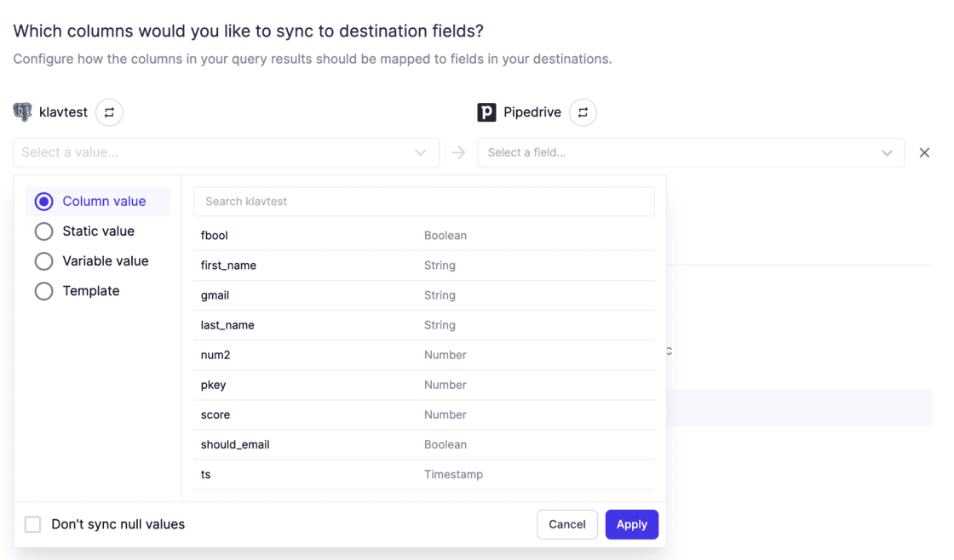This screenshot has width=954, height=560.
Task: Click inside the Search klavtest input field
Action: coord(423,201)
